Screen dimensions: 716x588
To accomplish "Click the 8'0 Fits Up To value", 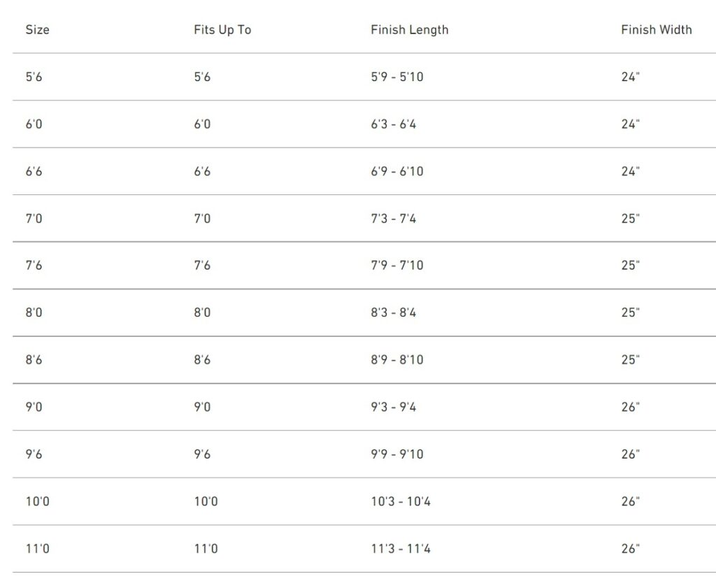I will (202, 313).
